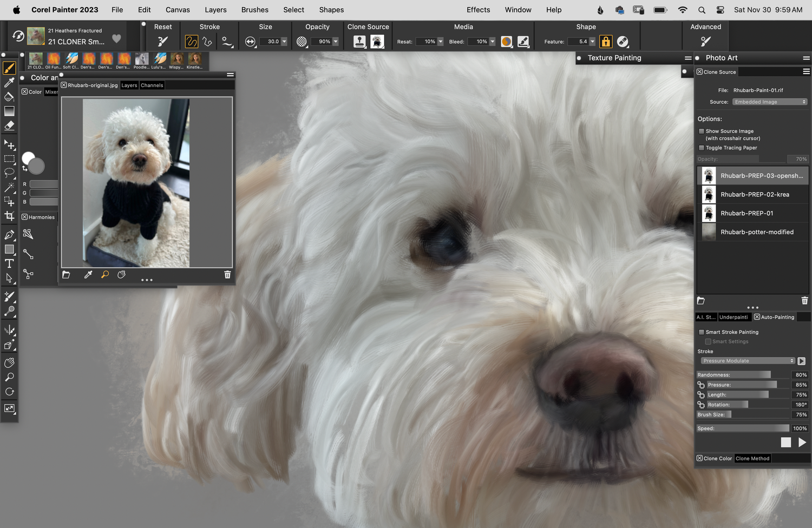The height and width of the screenshot is (528, 812).
Task: Enable Show Source Image checkbox
Action: pos(702,131)
